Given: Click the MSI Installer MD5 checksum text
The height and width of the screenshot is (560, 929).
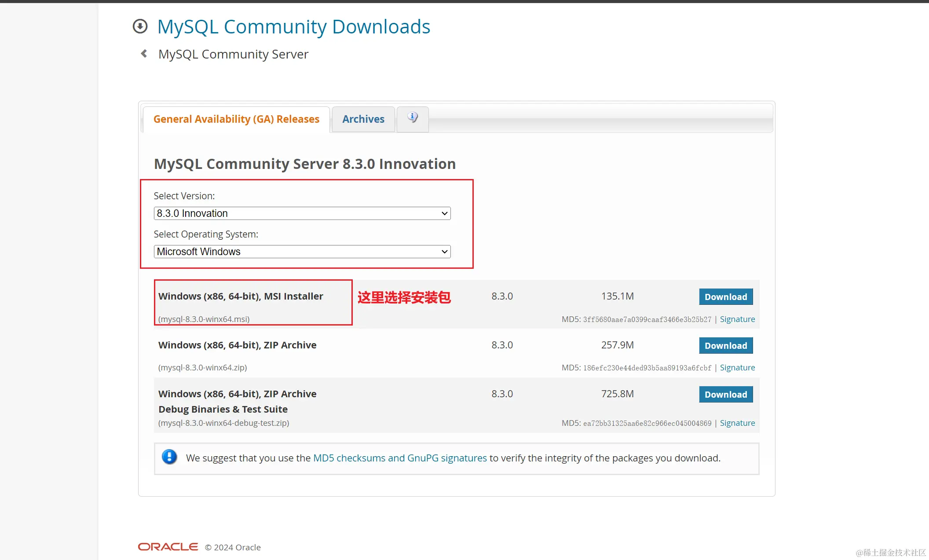Looking at the screenshot, I should 647,320.
